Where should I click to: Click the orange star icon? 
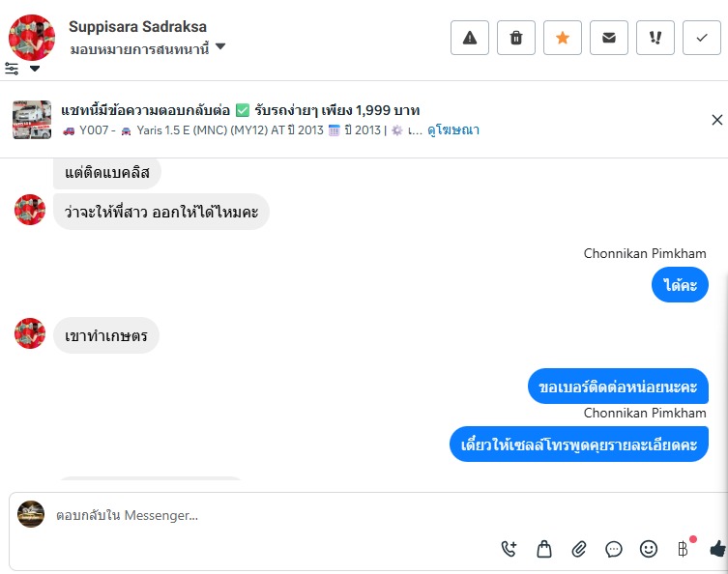(563, 38)
